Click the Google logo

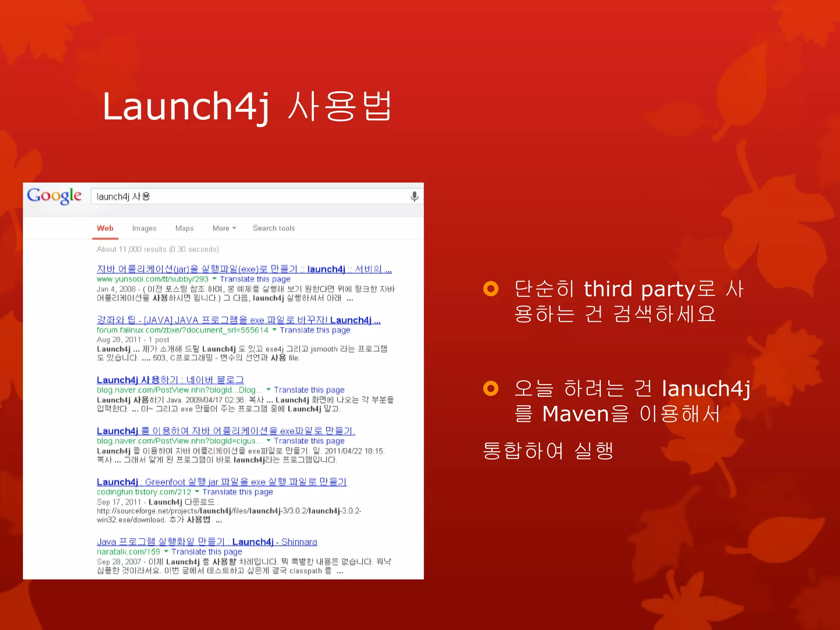(54, 196)
